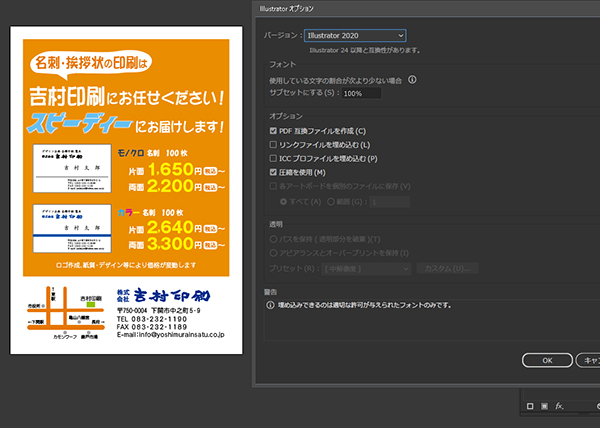
Task: Enable リンクファイルを埋め込む checkbox
Action: [273, 145]
